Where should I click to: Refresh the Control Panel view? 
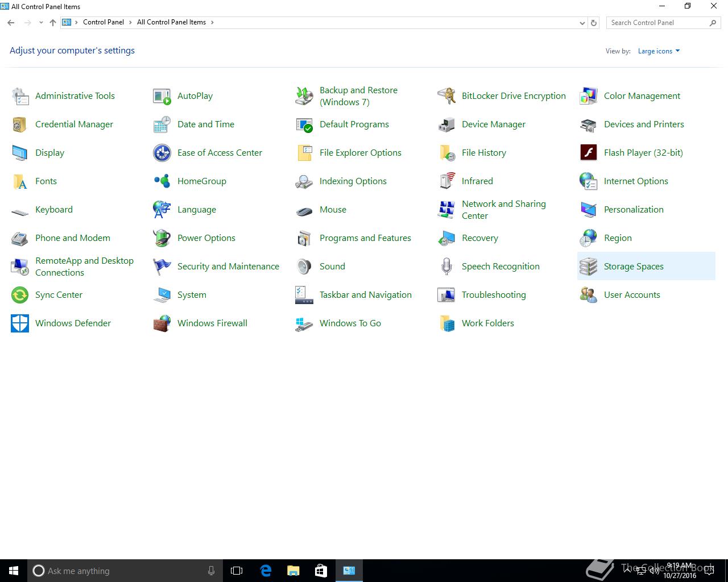[594, 23]
